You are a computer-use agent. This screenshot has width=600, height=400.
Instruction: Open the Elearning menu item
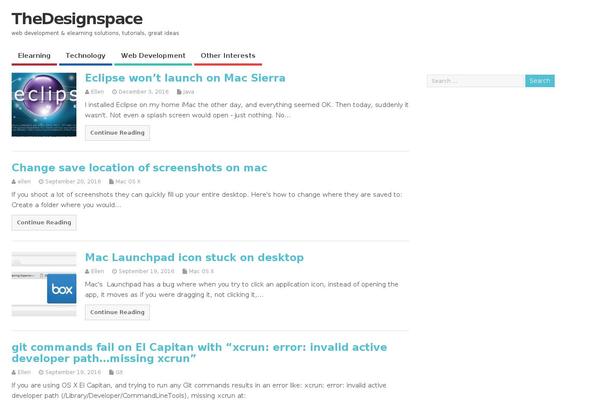click(x=34, y=56)
